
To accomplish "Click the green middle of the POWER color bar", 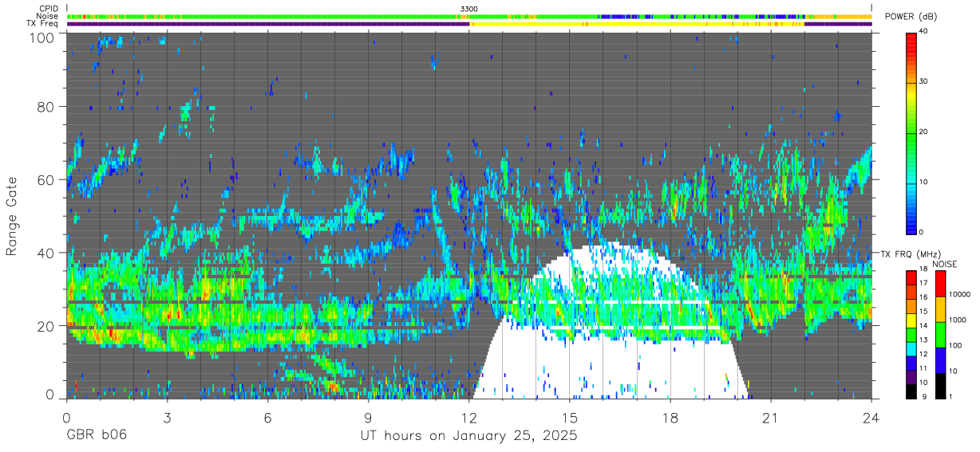I will coord(911,132).
